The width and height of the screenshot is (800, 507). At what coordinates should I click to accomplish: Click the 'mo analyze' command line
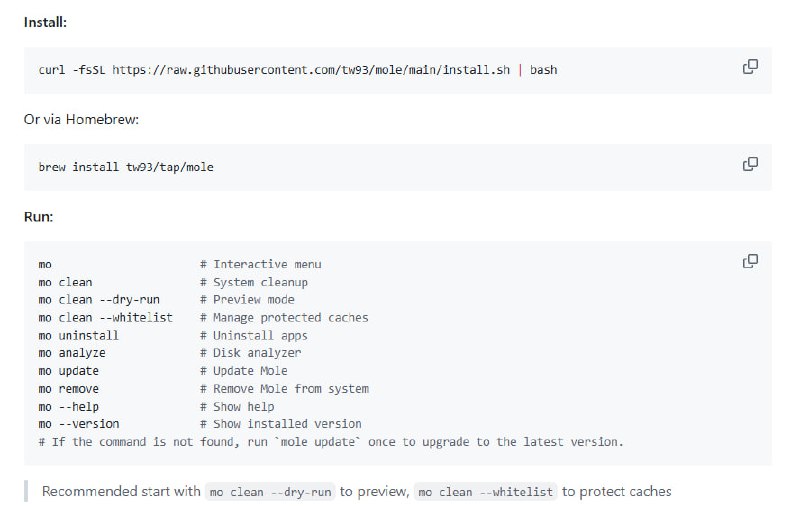[72, 353]
